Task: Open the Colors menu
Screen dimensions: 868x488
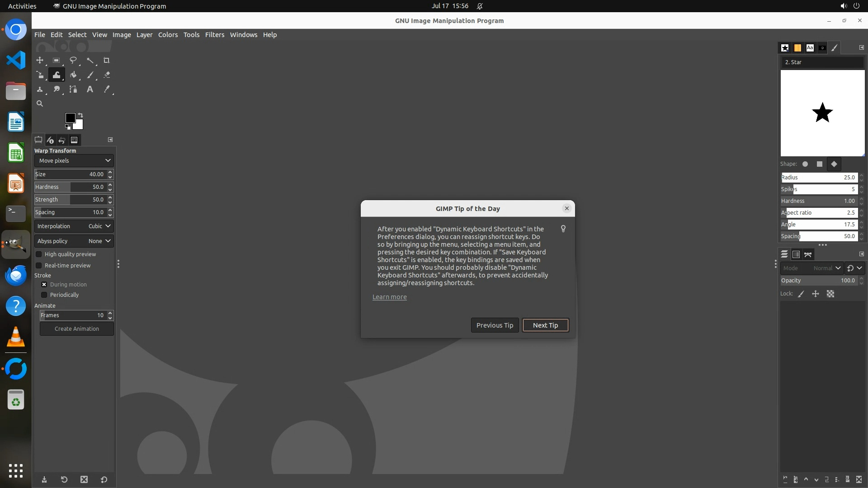Action: 168,35
